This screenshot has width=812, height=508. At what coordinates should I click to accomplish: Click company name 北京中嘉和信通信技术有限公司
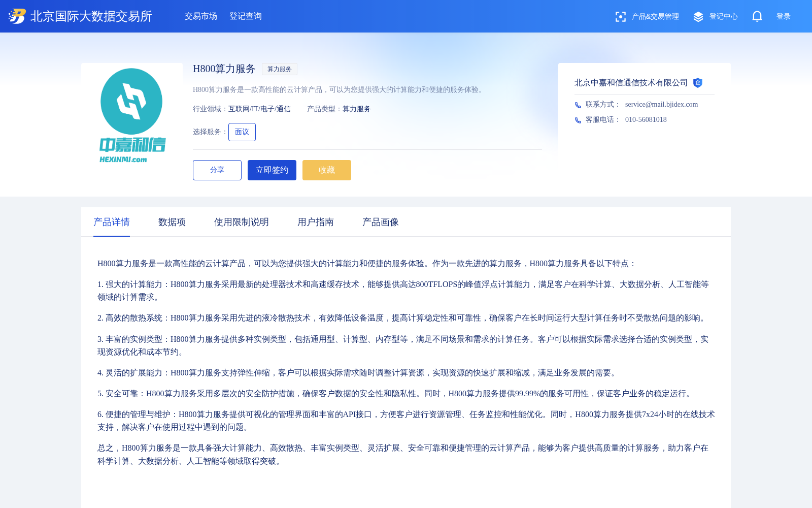631,83
